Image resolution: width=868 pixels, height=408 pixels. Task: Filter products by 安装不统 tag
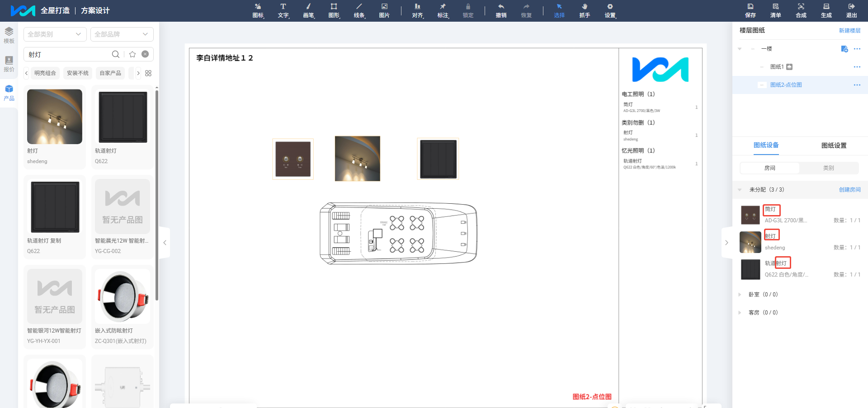point(78,73)
